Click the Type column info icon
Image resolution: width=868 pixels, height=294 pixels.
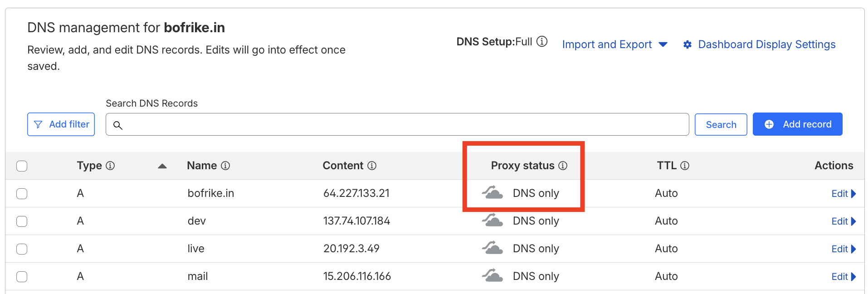(110, 166)
